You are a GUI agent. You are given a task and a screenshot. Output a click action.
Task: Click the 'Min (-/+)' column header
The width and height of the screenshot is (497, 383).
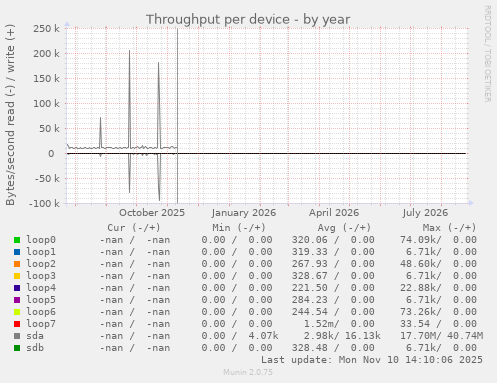point(239,228)
